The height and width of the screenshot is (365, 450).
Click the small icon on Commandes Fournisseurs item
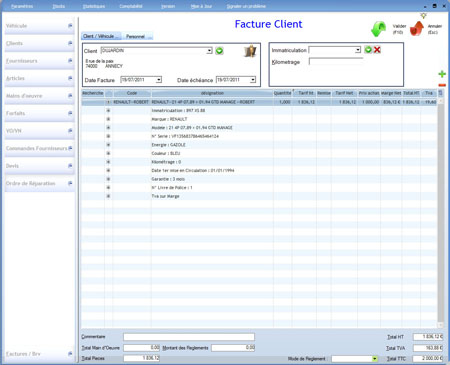point(70,148)
